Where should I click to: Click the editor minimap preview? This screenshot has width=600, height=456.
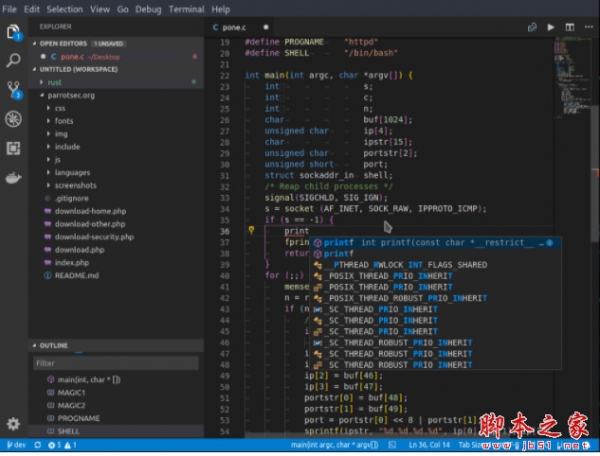(x=572, y=77)
